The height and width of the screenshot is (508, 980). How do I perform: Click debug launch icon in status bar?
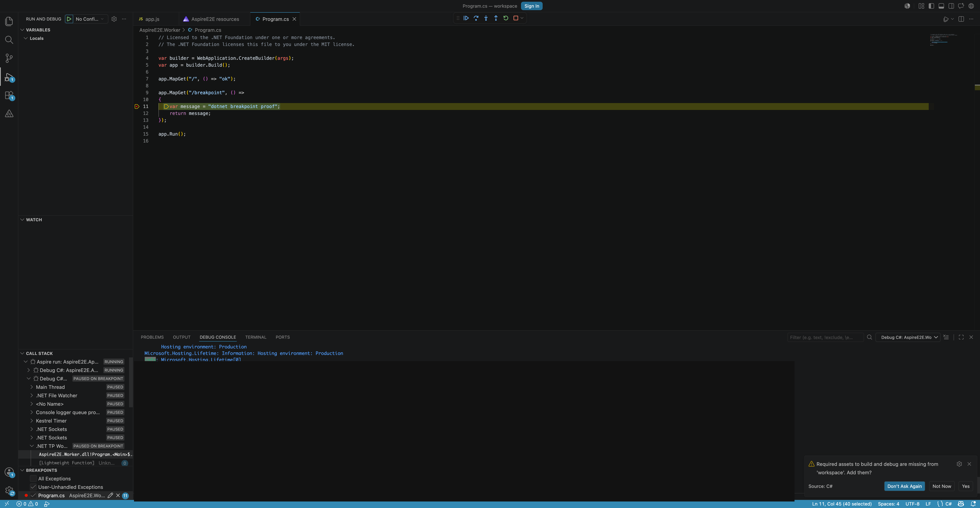point(47,504)
